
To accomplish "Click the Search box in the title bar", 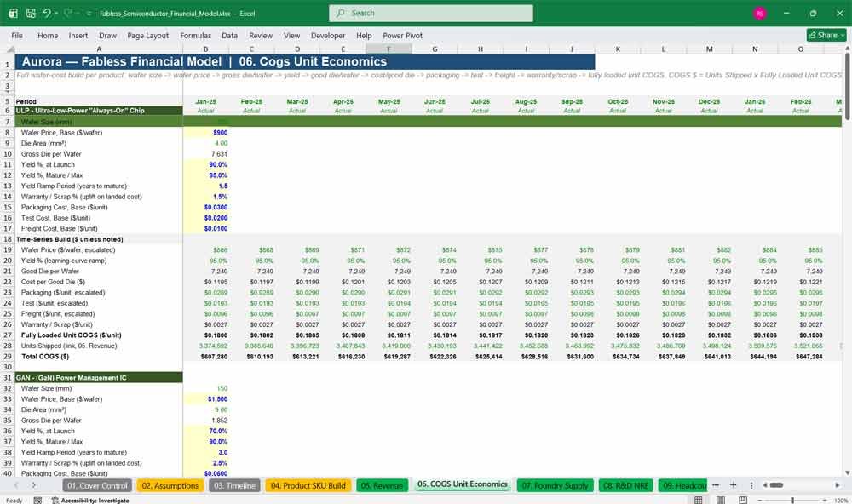I will click(431, 13).
